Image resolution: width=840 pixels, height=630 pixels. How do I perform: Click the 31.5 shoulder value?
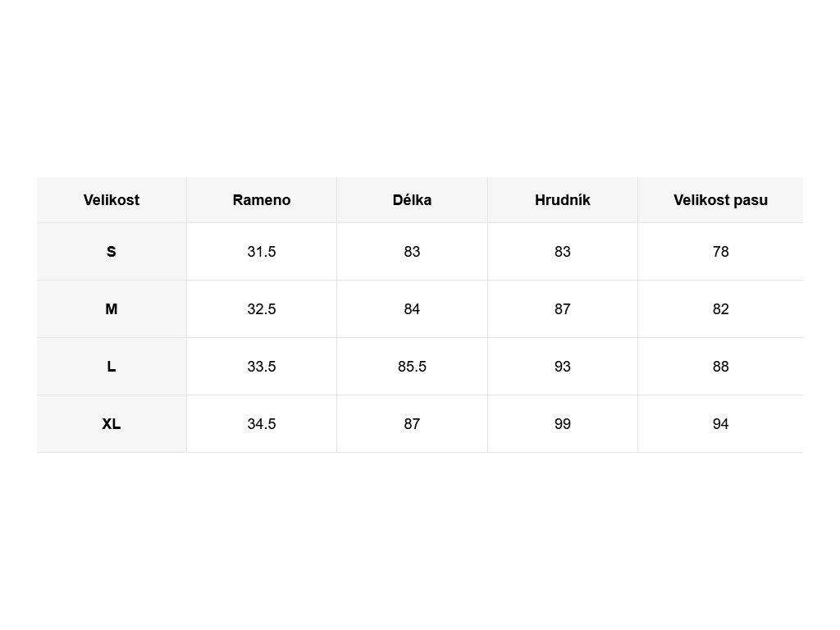(x=262, y=252)
